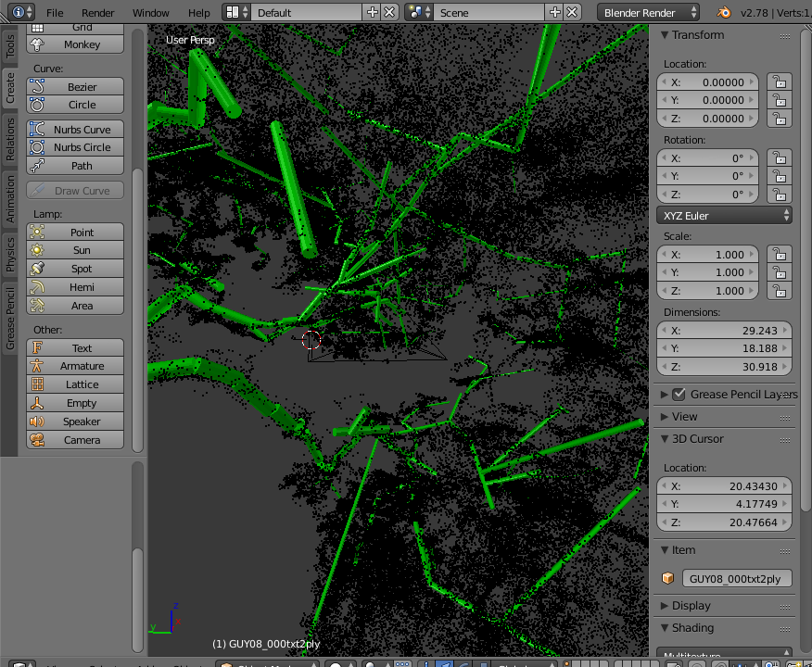812x667 pixels.
Task: Add a new screen layout with plus
Action: 373,13
